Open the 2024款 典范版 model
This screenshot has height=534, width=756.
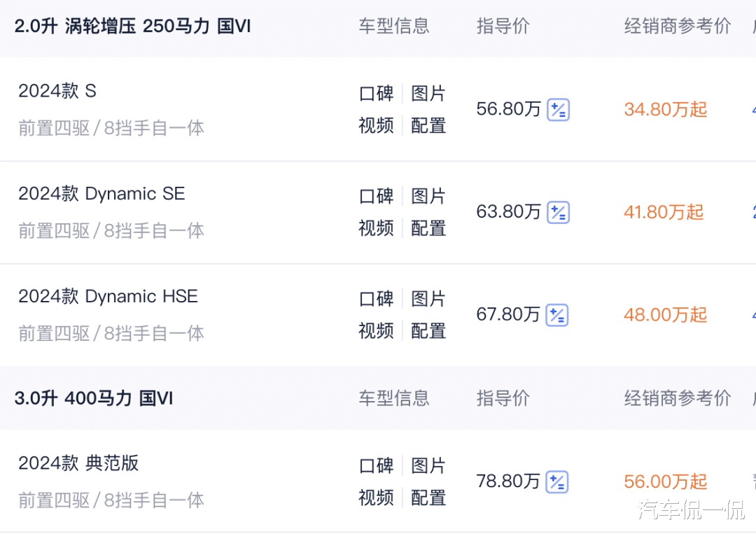(x=78, y=463)
